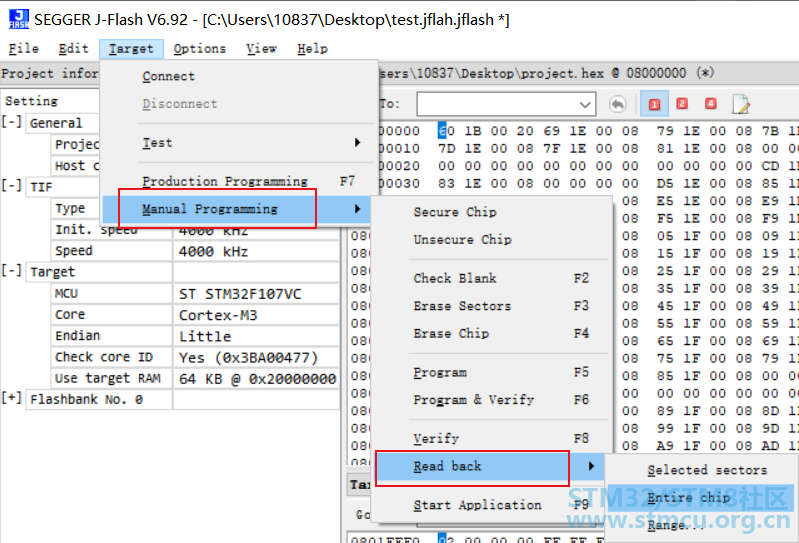The height and width of the screenshot is (543, 799).
Task: Choose Unsecure Chip from submenu
Action: (x=492, y=239)
